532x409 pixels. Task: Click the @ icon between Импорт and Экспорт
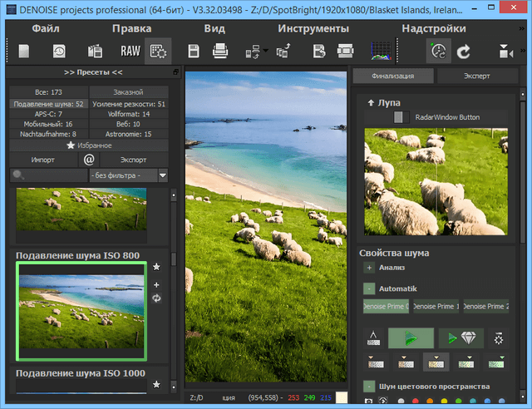pyautogui.click(x=90, y=159)
